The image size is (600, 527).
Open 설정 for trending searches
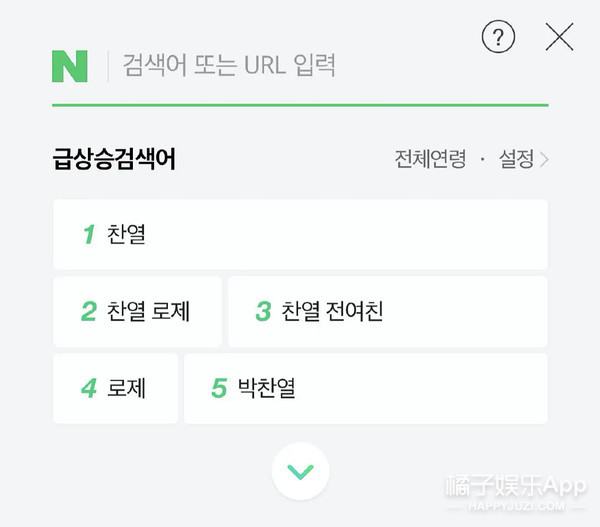516,160
